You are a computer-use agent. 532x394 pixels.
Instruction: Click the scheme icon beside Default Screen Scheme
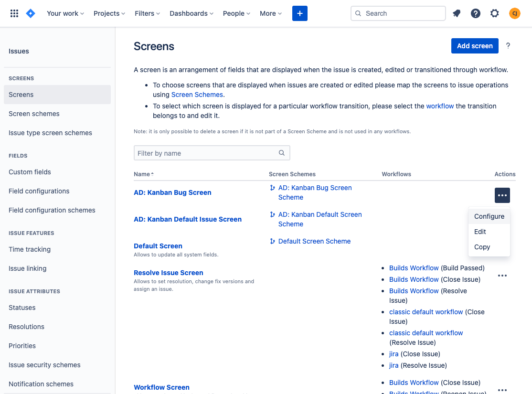point(272,241)
